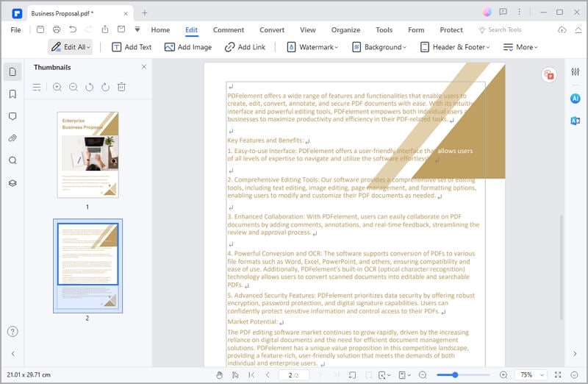Click the Add Image button
This screenshot has width=588, height=384.
[x=188, y=47]
